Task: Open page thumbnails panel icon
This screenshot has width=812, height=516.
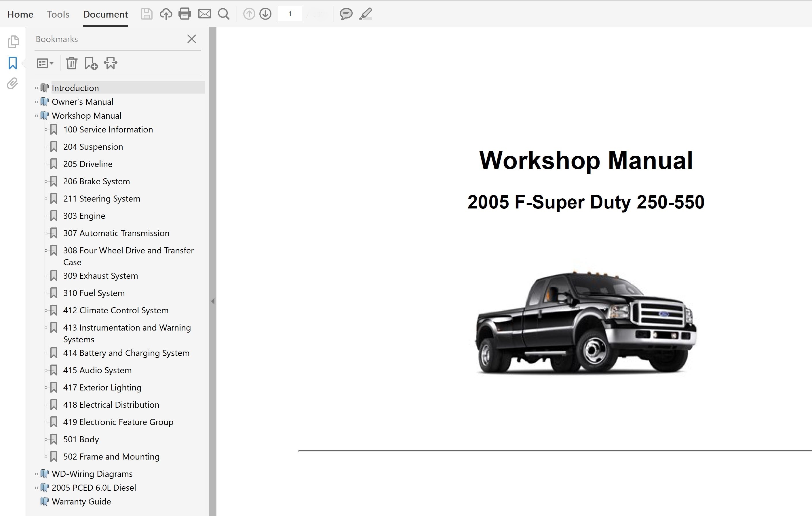Action: point(13,42)
